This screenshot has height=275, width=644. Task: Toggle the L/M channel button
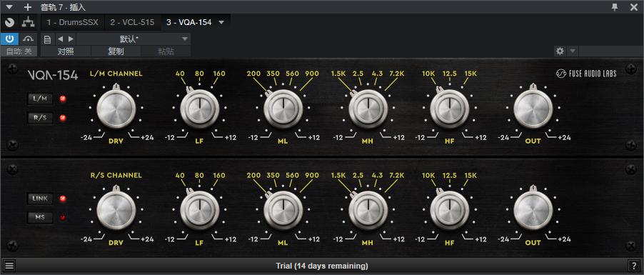40,99
